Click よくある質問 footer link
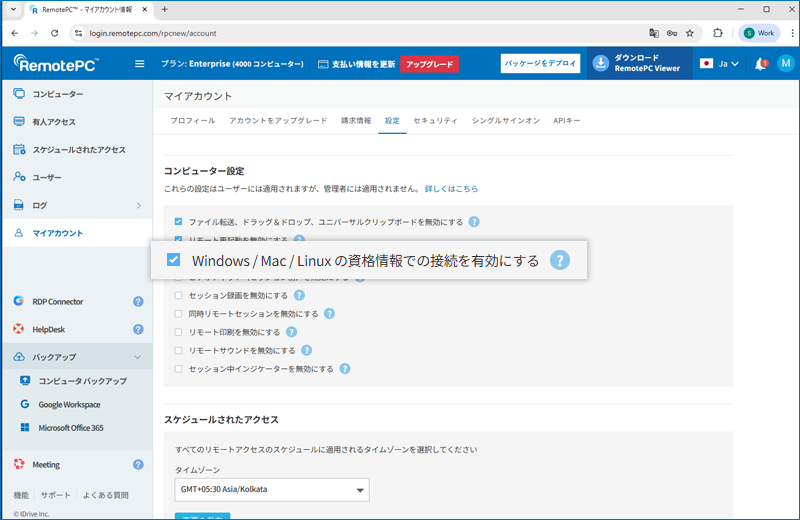This screenshot has height=520, width=800. coord(106,495)
